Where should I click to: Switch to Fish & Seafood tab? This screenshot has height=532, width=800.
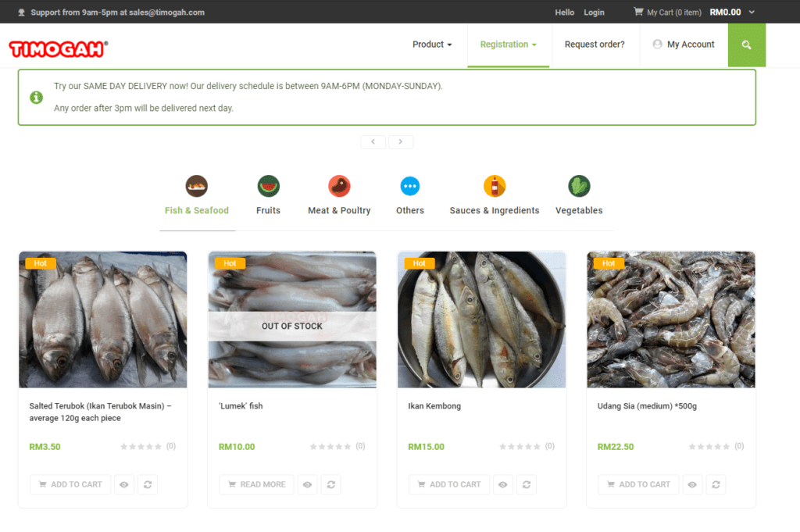[x=197, y=210]
